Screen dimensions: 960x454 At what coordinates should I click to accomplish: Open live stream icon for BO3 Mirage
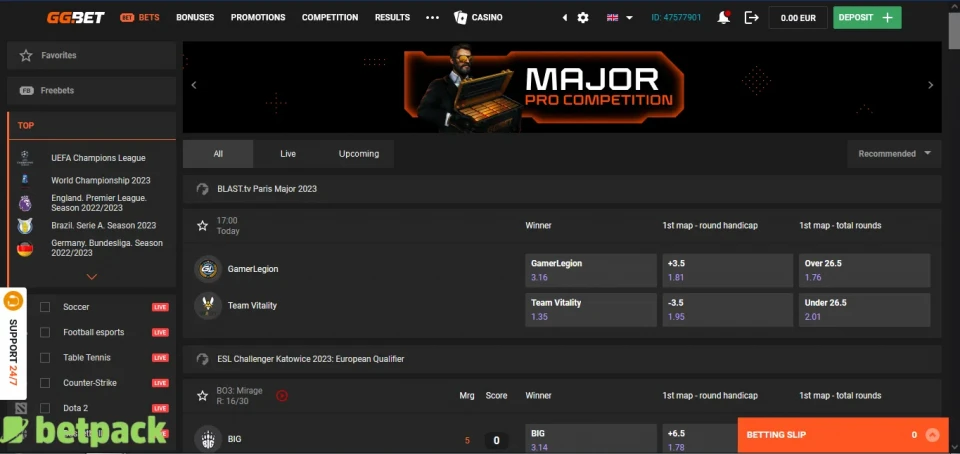[x=282, y=396]
